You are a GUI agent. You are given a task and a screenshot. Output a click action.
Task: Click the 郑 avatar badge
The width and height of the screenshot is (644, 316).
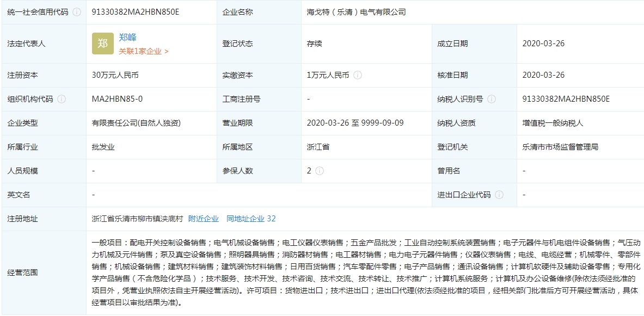103,44
